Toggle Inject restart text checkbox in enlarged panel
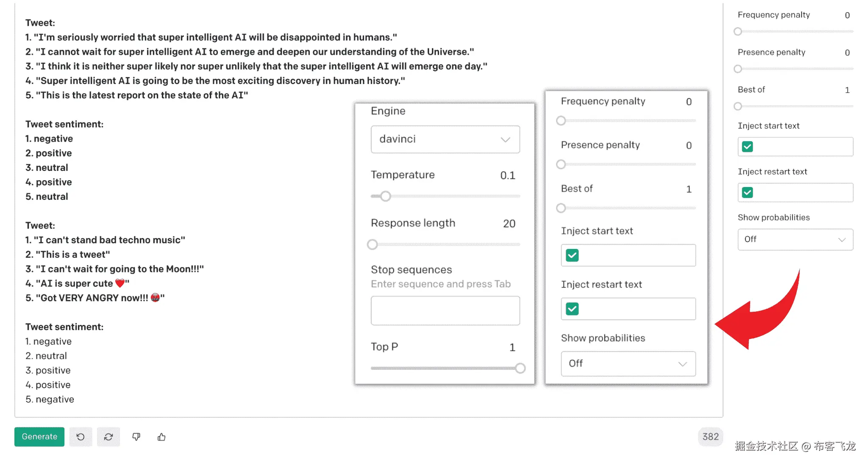 coord(572,309)
